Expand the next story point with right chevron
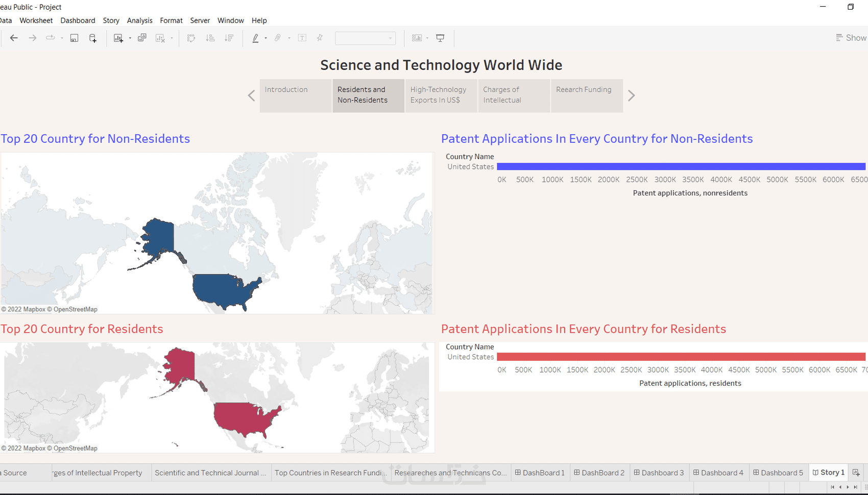Viewport: 868px width, 495px height. [632, 95]
